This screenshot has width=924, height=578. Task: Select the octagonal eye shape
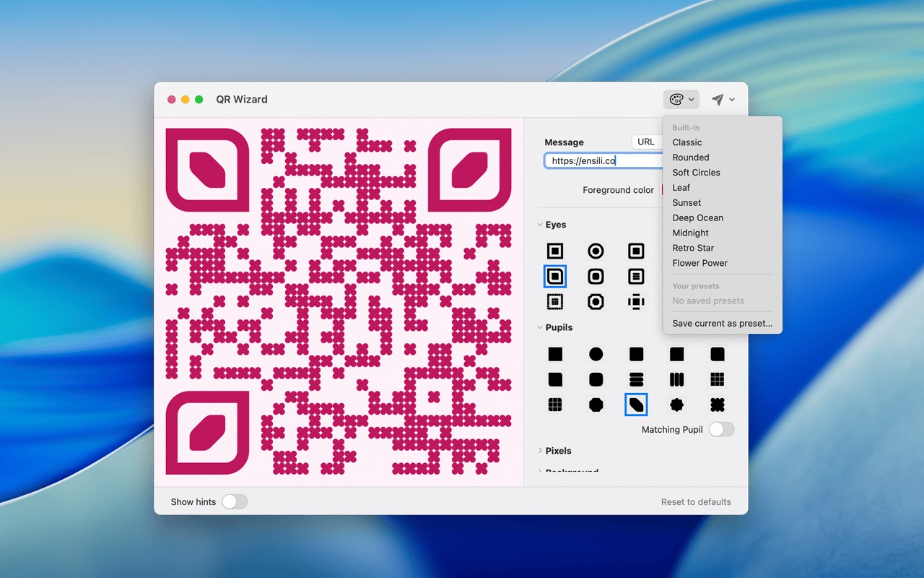(x=596, y=302)
